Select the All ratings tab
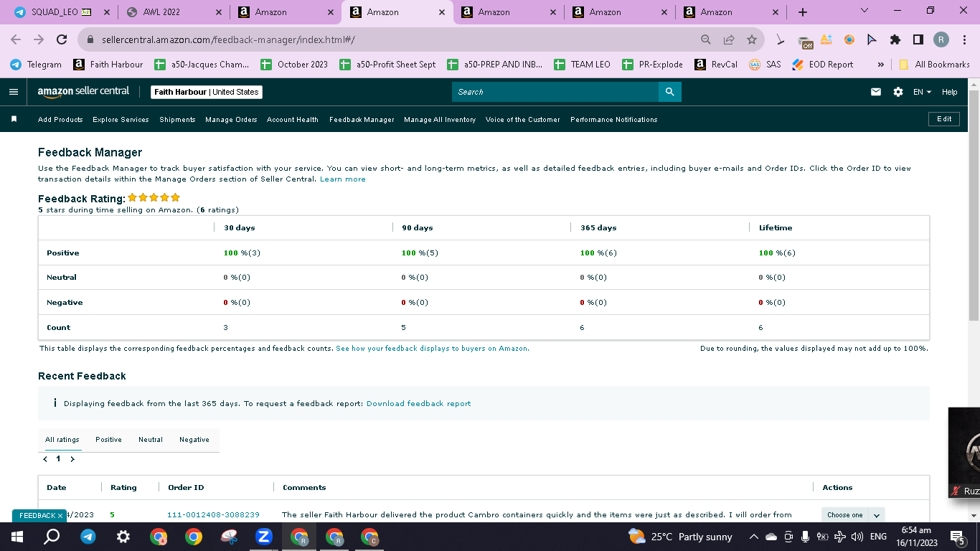This screenshot has height=551, width=980. 62,440
